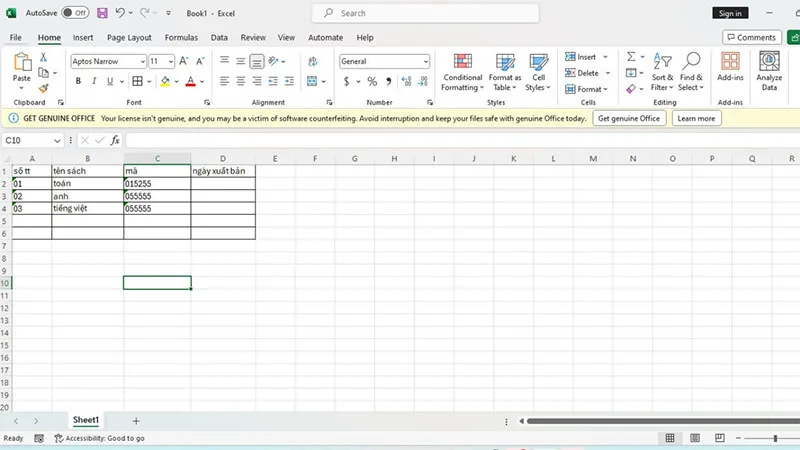Activate the Format Painter brush
Image resolution: width=800 pixels, height=450 pixels.
[43, 89]
